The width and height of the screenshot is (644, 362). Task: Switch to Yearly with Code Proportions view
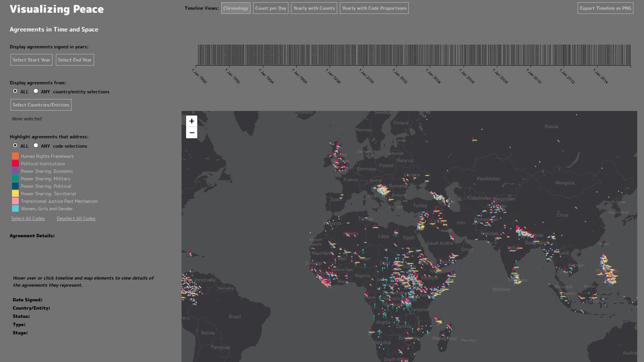374,8
